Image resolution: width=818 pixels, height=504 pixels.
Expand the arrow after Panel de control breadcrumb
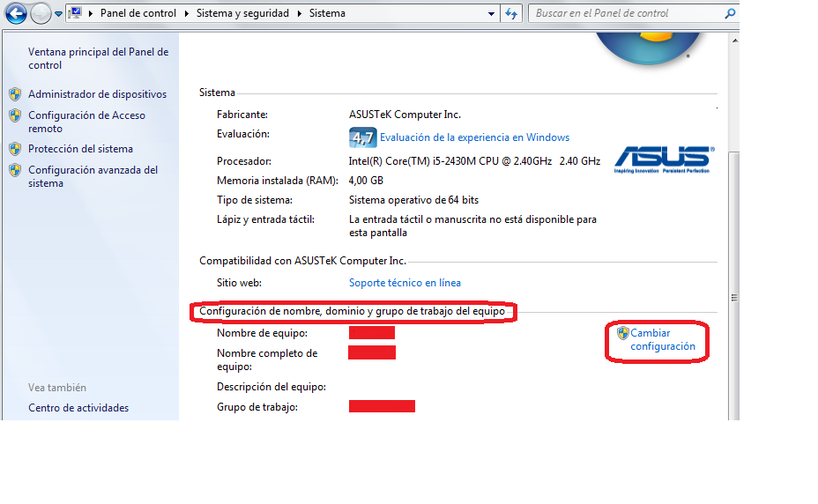(188, 14)
